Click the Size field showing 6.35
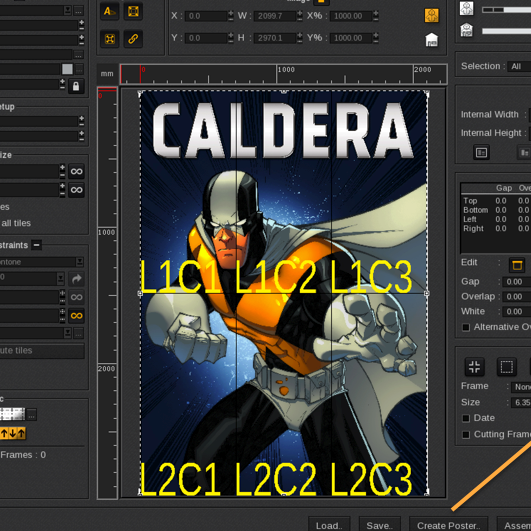This screenshot has height=531, width=531. tap(521, 402)
